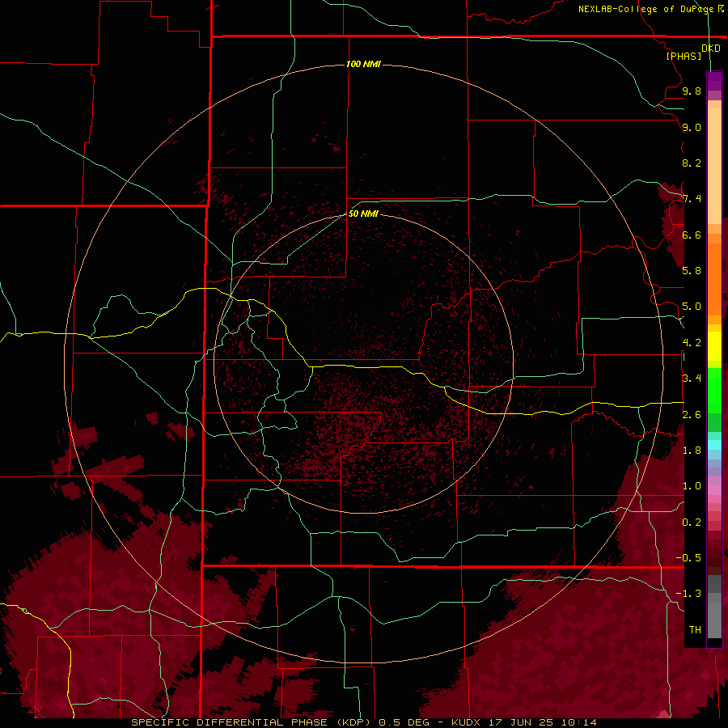Click the 1.0 scale value
Screen dimensions: 728x728
point(692,486)
